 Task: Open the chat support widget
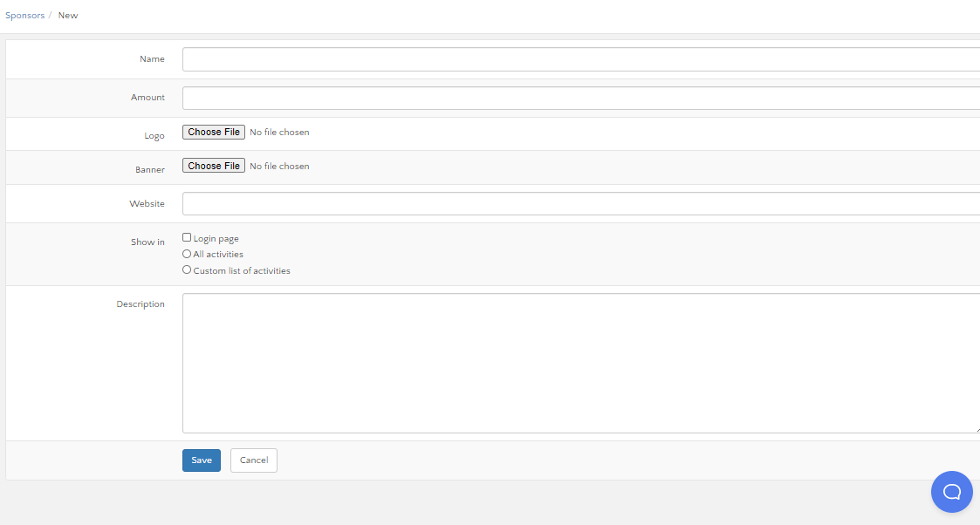(951, 492)
